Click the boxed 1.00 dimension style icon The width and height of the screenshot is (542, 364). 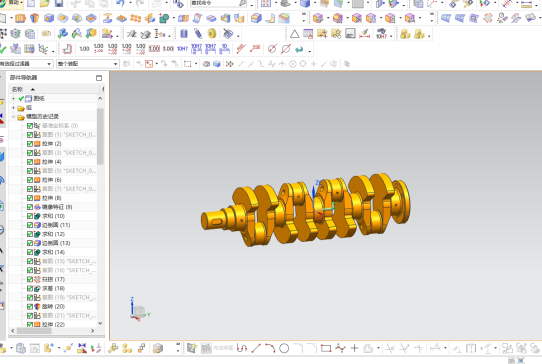154,49
